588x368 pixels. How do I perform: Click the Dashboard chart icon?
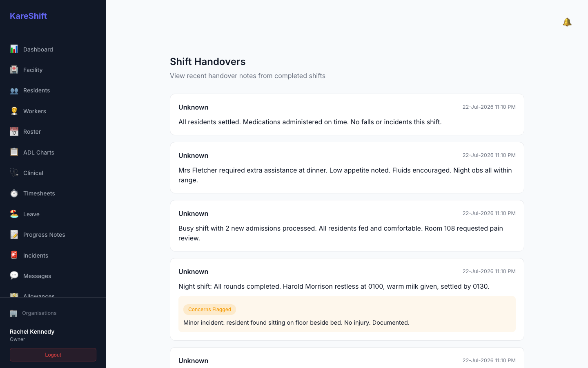14,49
